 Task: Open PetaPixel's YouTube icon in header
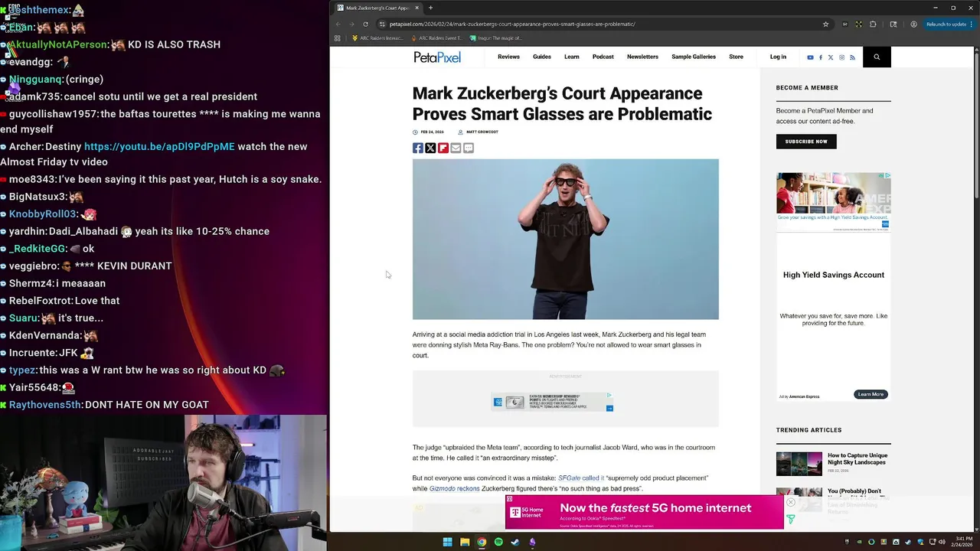click(x=810, y=57)
